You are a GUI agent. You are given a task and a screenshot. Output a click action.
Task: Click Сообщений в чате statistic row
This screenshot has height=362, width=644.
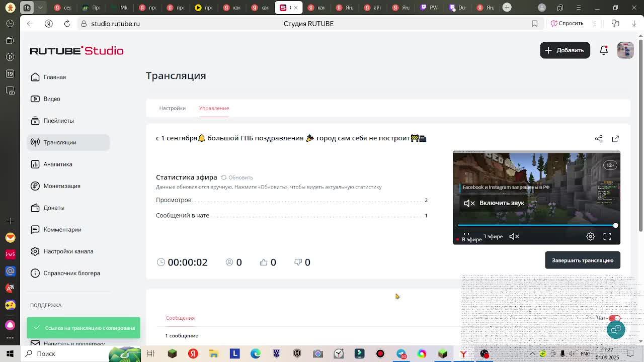(292, 215)
